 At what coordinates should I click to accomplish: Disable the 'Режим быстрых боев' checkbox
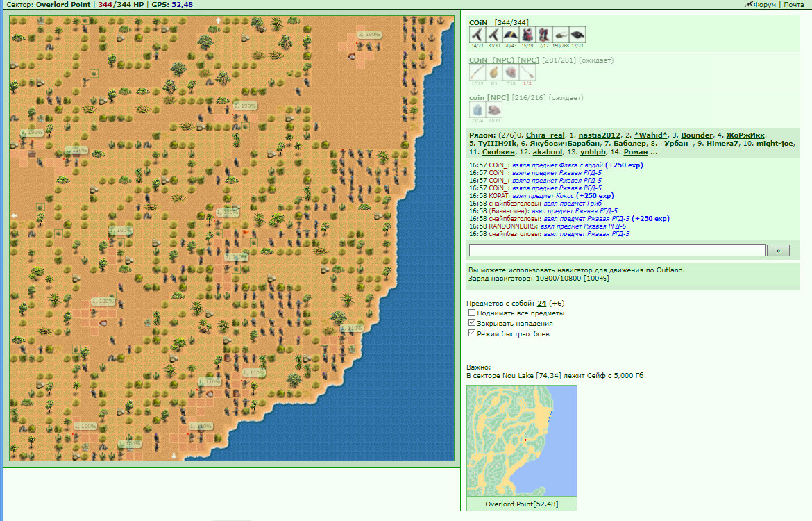(472, 333)
